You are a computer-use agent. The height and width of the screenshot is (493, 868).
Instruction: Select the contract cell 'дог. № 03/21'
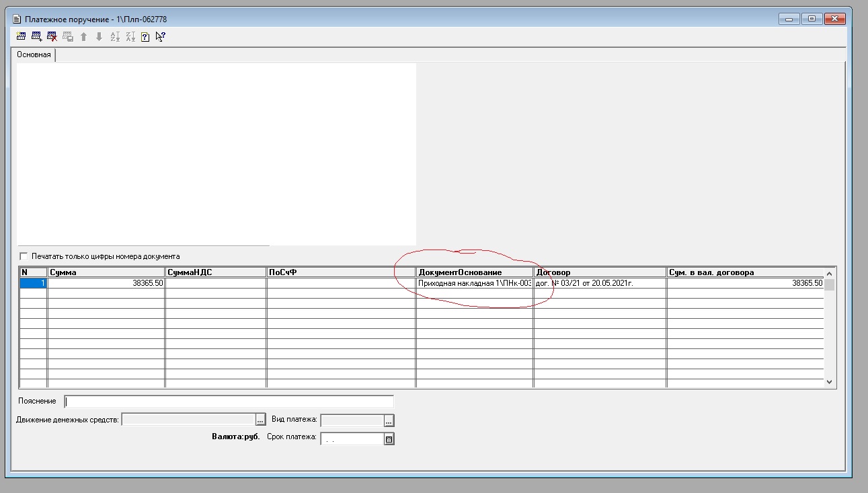600,284
